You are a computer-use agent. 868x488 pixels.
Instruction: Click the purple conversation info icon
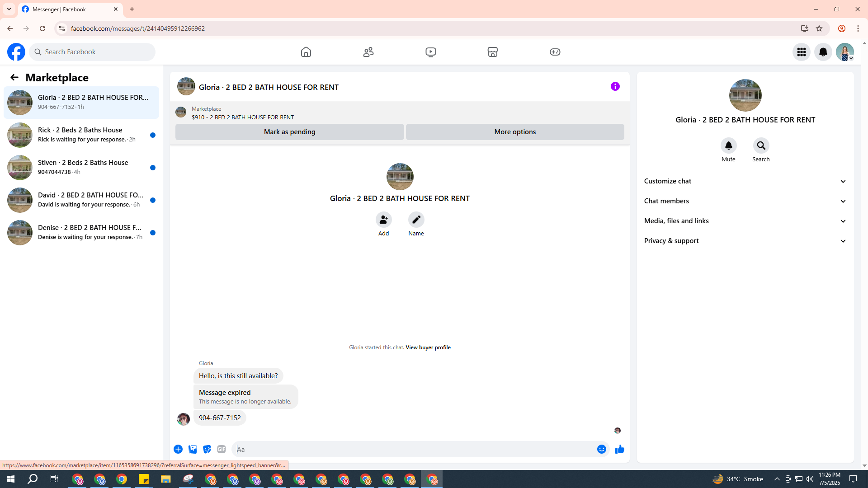click(x=615, y=86)
